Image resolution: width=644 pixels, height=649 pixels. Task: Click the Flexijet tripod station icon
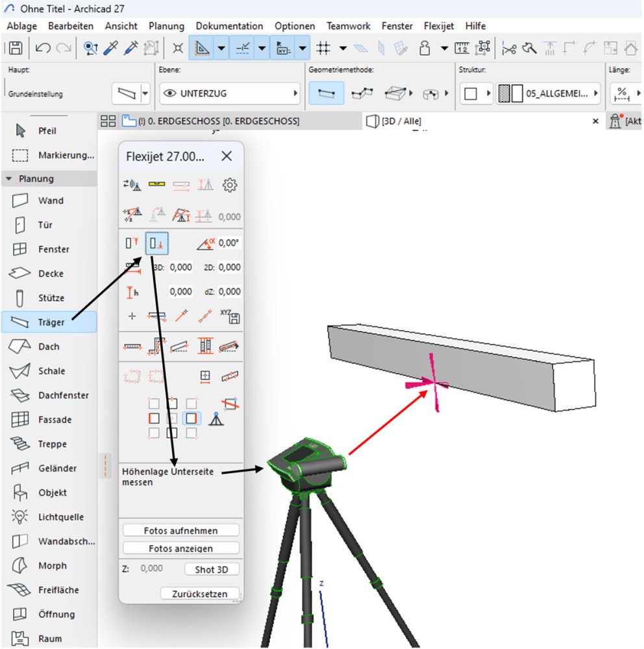pos(216,419)
